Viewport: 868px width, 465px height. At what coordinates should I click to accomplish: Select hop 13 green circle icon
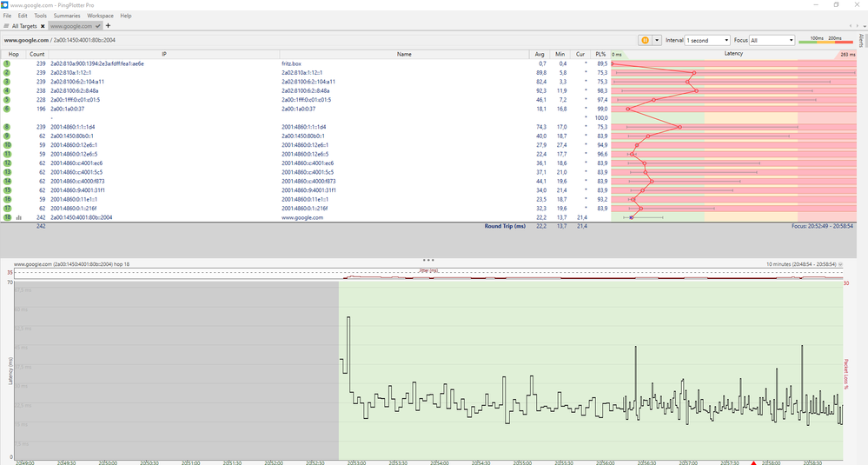click(7, 172)
